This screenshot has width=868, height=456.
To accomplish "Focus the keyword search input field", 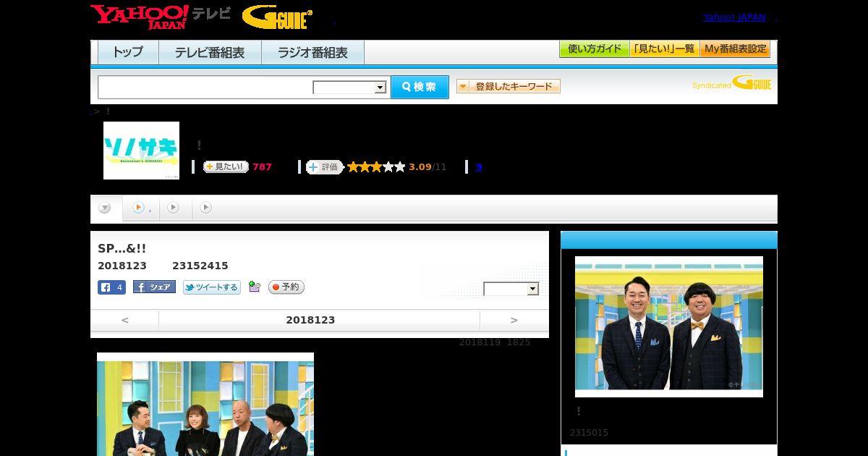I will point(205,87).
